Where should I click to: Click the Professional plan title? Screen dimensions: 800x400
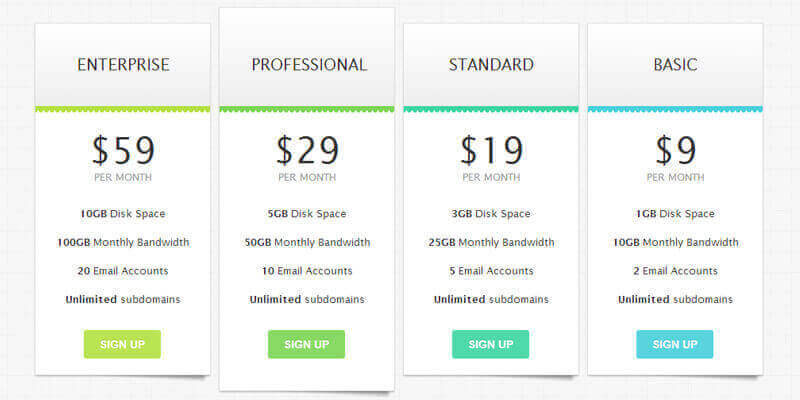(308, 65)
